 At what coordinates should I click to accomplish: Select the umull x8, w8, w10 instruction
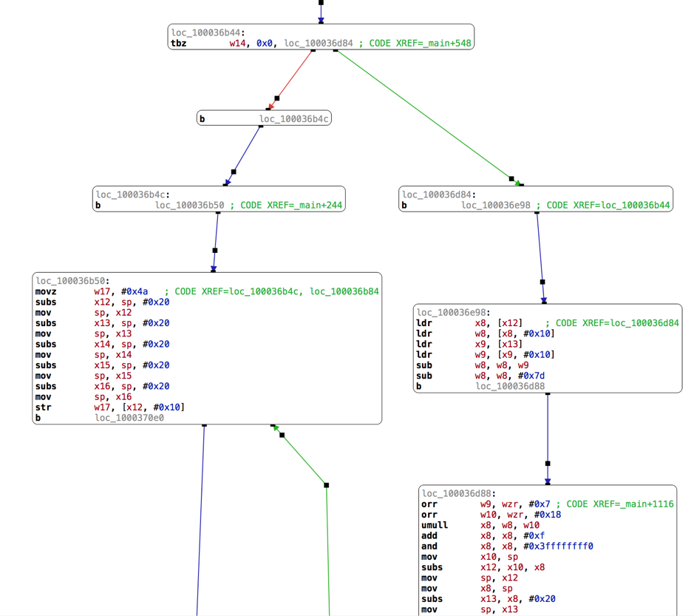480,525
